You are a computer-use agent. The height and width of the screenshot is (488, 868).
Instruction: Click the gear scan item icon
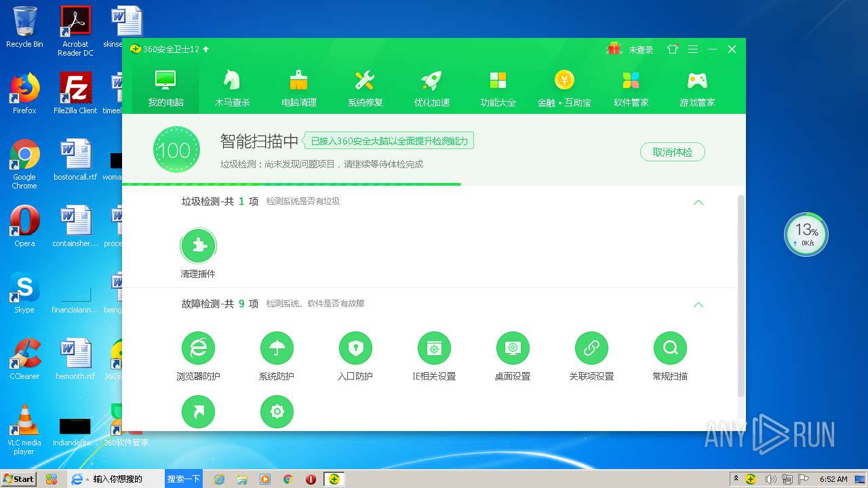[277, 411]
